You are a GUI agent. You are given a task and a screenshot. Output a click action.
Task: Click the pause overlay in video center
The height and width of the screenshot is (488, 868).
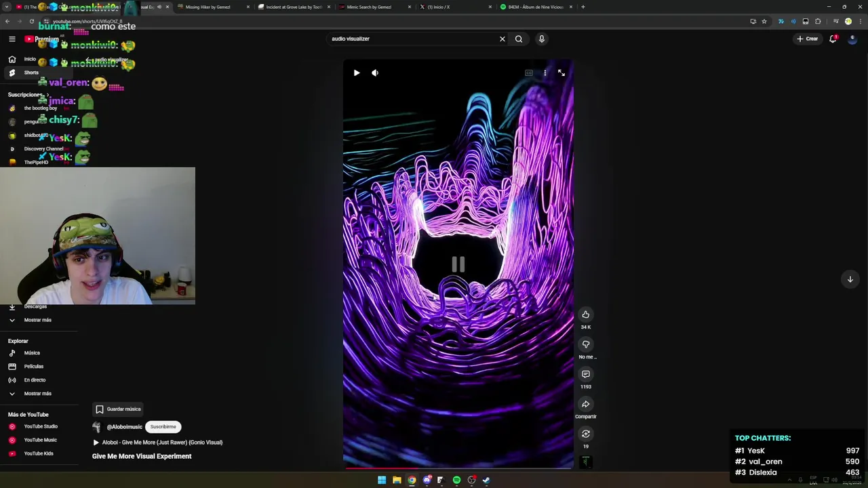(458, 264)
